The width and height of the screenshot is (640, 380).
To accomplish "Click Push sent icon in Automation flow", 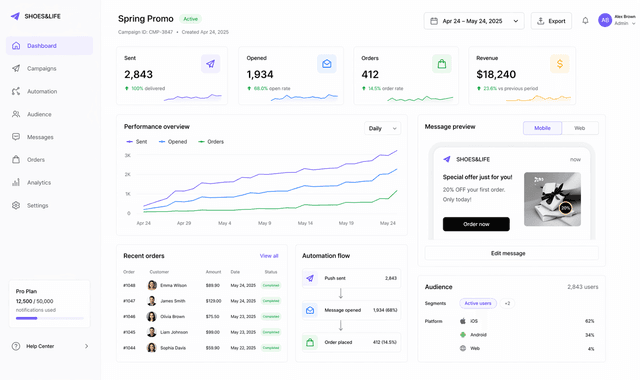I will coord(310,278).
